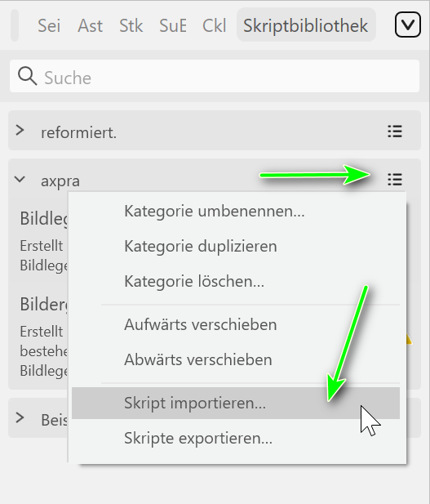Select the Ckl tab
Image resolution: width=430 pixels, height=504 pixels.
pos(215,25)
